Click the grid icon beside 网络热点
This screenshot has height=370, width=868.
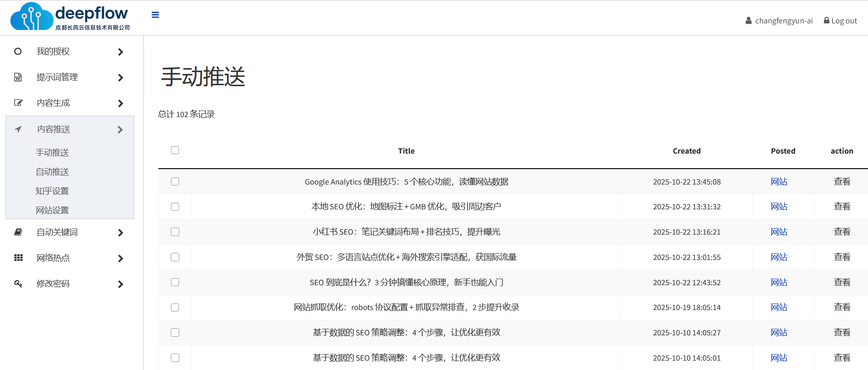point(18,258)
